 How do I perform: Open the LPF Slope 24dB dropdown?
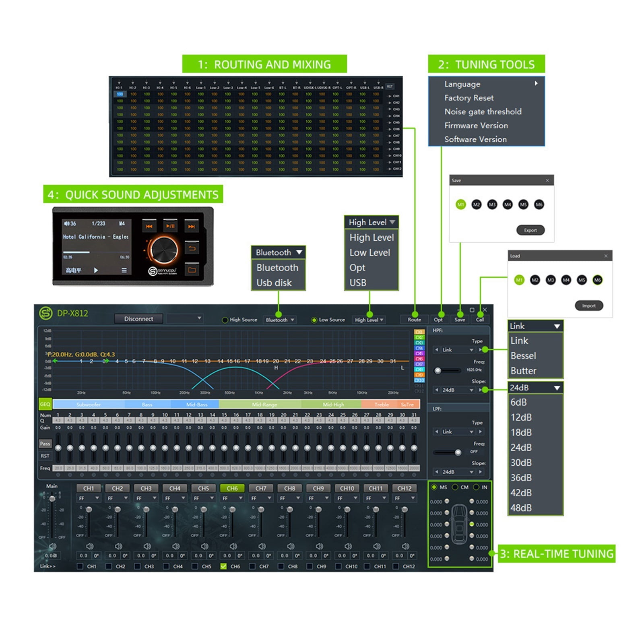tap(458, 472)
